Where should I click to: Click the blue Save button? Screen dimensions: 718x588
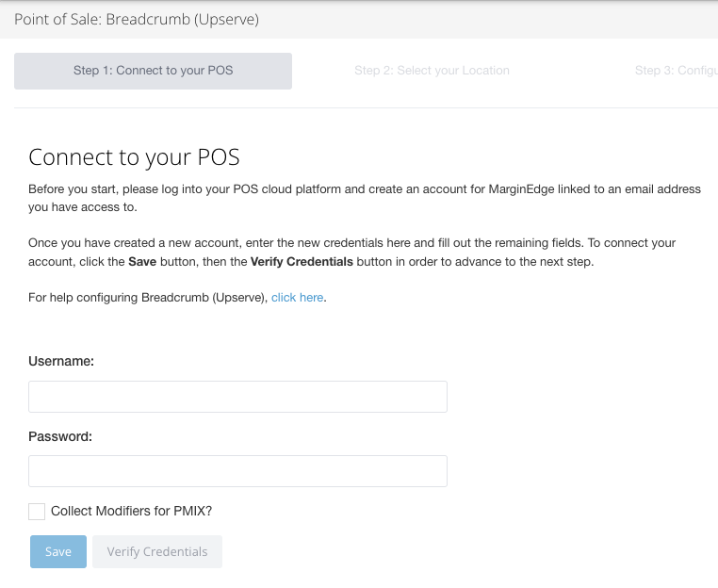58,552
